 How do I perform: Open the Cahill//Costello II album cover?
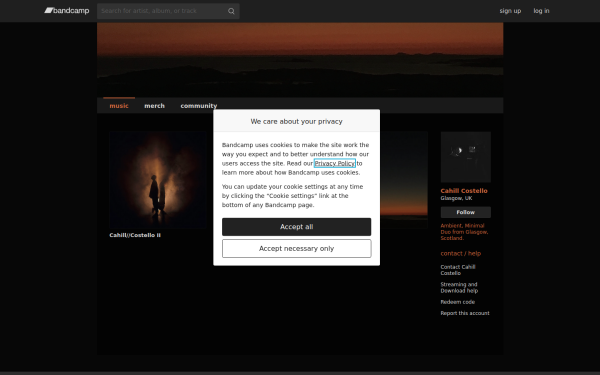pos(158,180)
